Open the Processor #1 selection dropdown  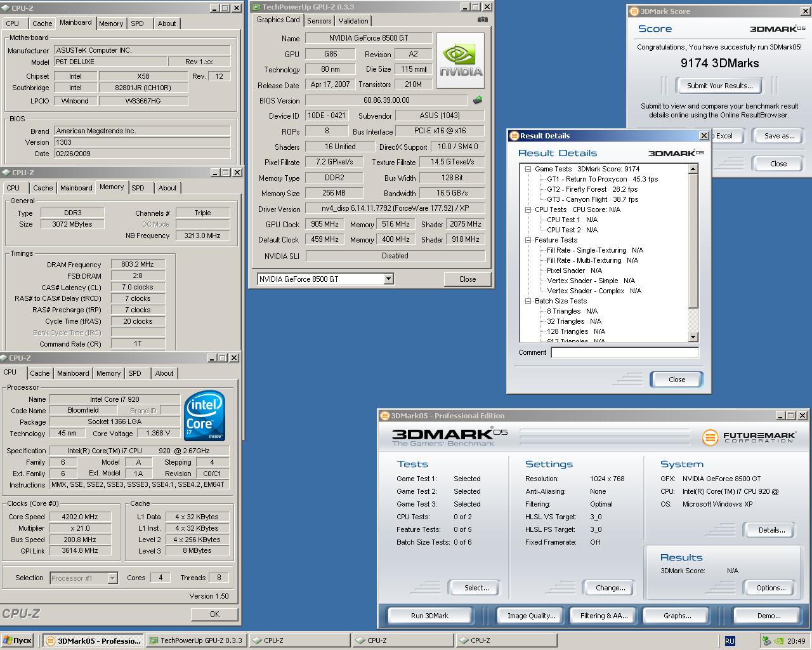[x=112, y=578]
